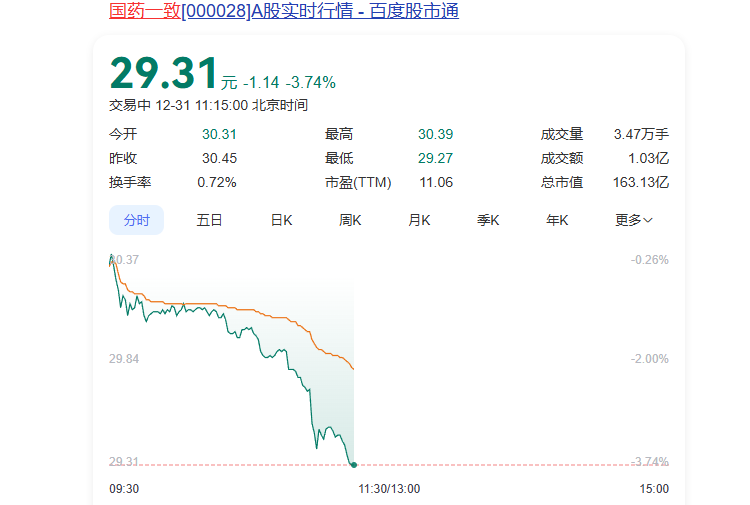The width and height of the screenshot is (750, 505).
Task: Click the current price 29.31
Action: click(x=164, y=73)
